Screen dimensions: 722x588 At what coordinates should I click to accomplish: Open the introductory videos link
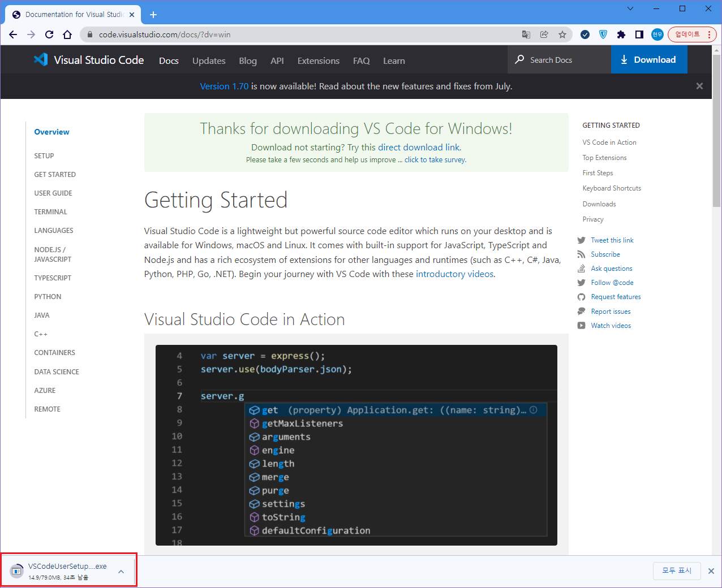[455, 274]
